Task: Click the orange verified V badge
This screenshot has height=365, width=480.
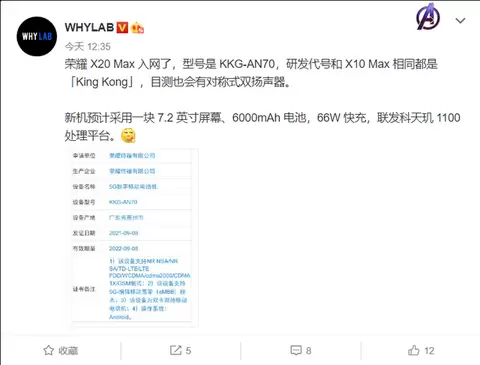Action: 122,27
